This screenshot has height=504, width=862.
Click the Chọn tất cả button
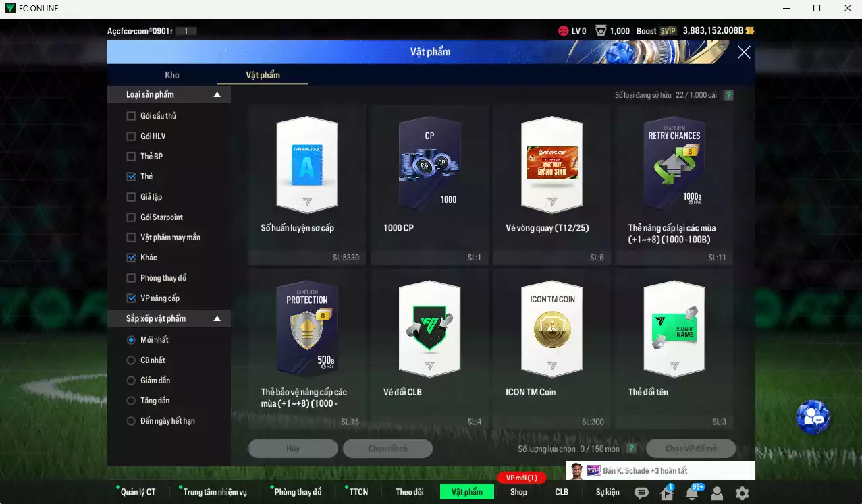coord(387,449)
